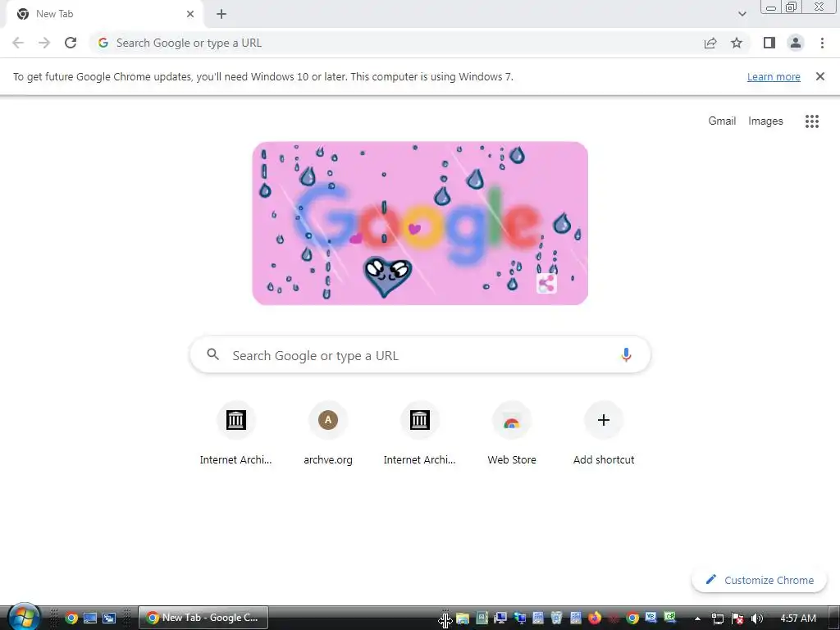Open the first Internet Archive shortcut

[x=235, y=433]
